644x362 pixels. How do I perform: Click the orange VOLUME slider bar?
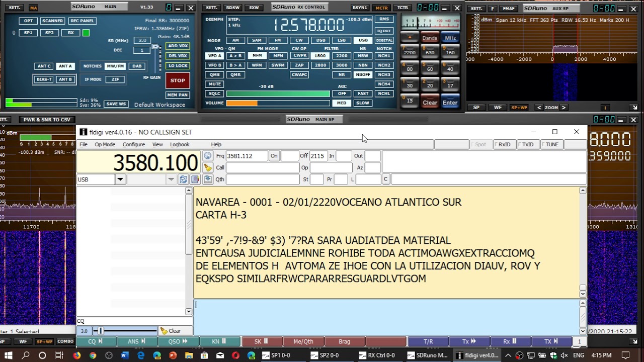[x=278, y=103]
